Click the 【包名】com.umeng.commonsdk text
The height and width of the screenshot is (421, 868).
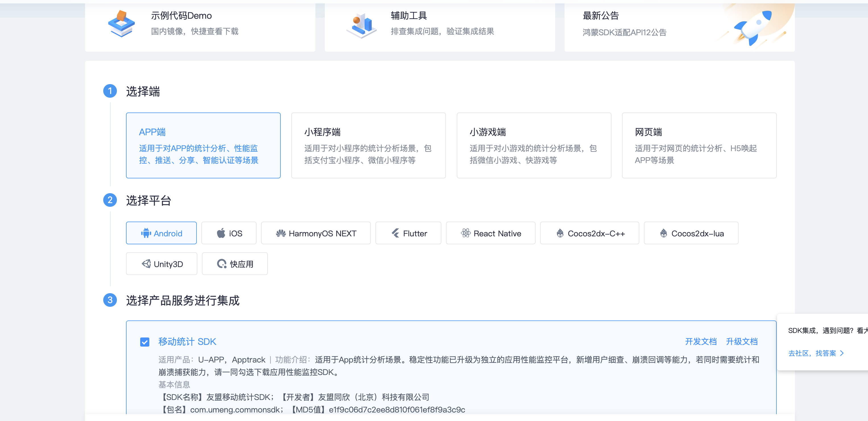221,410
